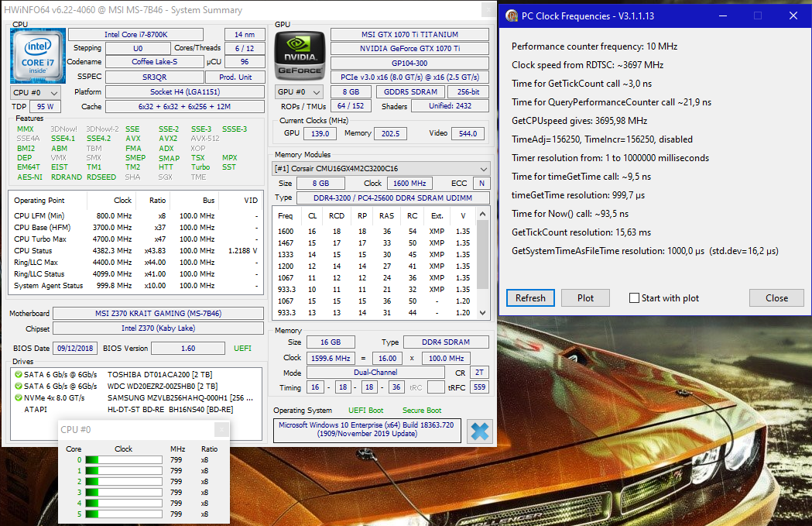
Task: Click the System Agent Status row
Action: coord(135,286)
